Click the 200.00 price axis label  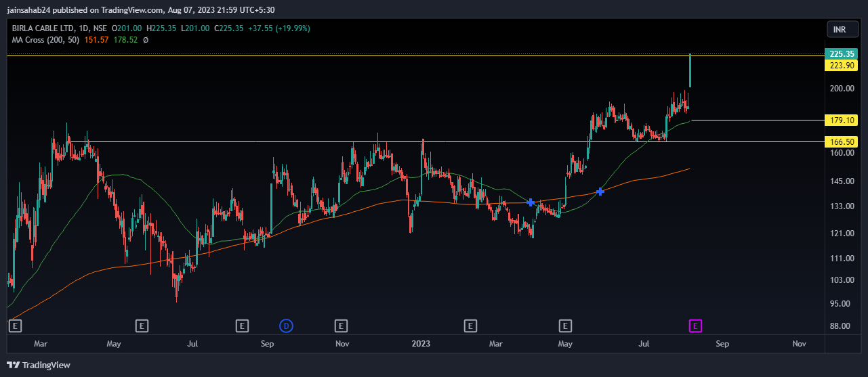click(x=841, y=89)
